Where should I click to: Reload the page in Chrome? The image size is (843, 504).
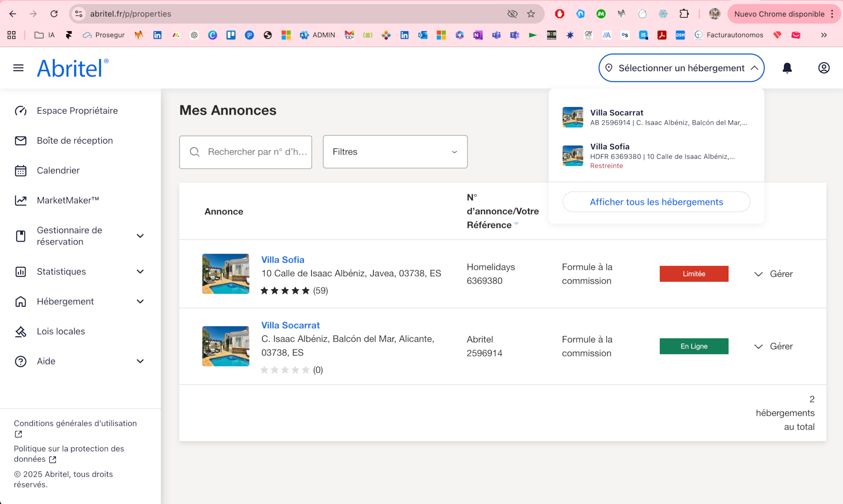[54, 14]
